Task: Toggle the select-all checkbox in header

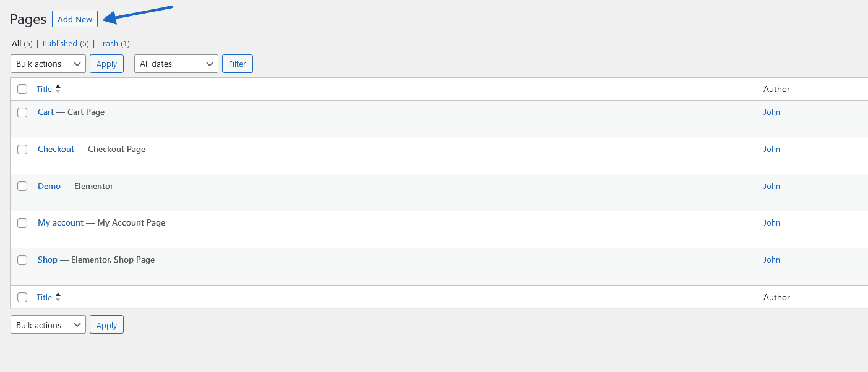Action: coord(22,89)
